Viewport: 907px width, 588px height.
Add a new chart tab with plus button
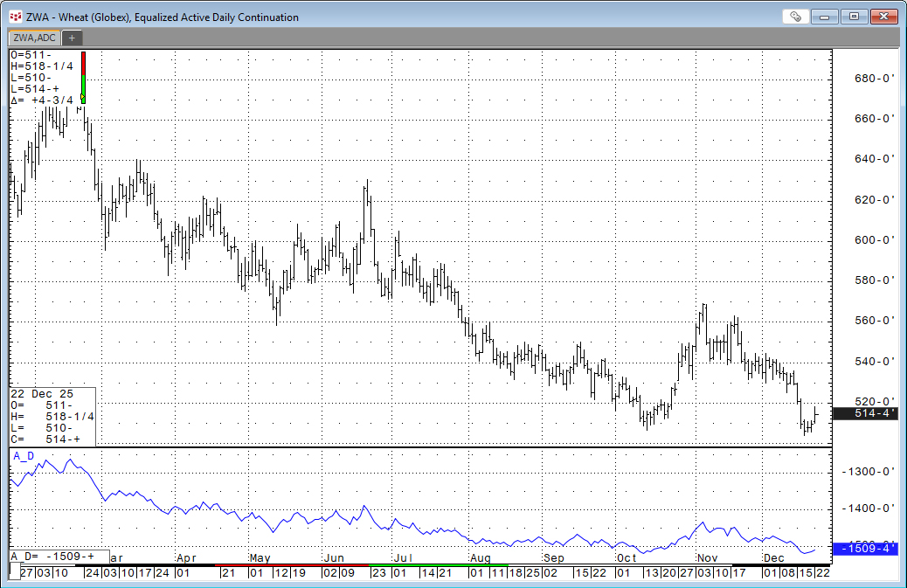72,38
